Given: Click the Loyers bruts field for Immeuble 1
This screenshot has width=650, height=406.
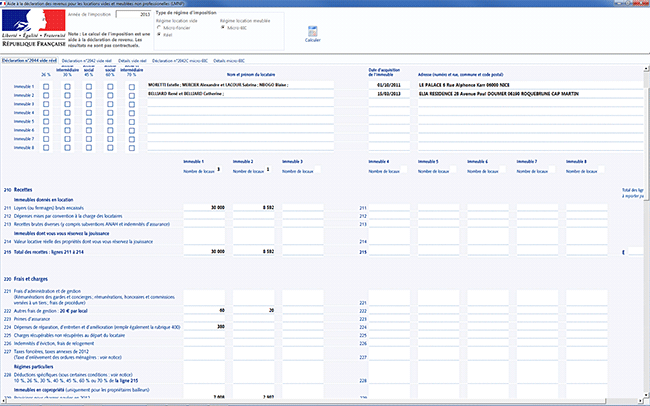Looking at the screenshot, I should click(204, 207).
